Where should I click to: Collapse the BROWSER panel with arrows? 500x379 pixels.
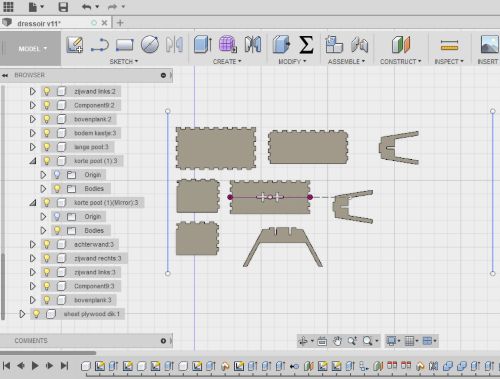click(x=5, y=75)
